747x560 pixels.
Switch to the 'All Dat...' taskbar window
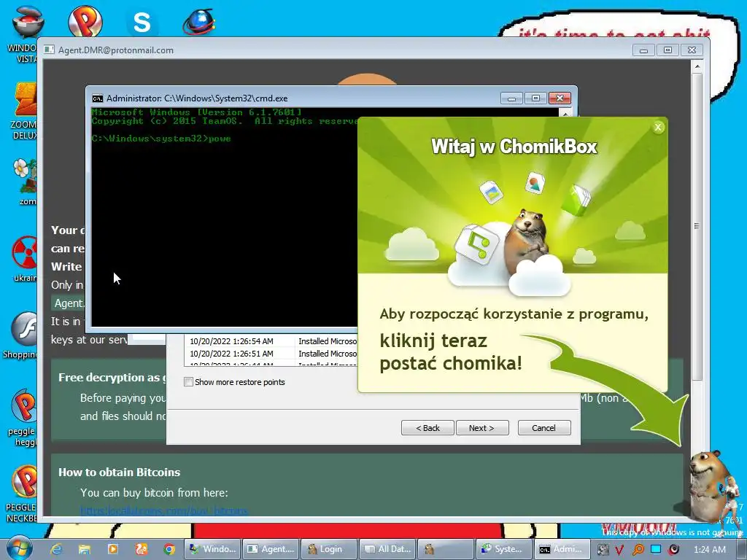pyautogui.click(x=388, y=549)
